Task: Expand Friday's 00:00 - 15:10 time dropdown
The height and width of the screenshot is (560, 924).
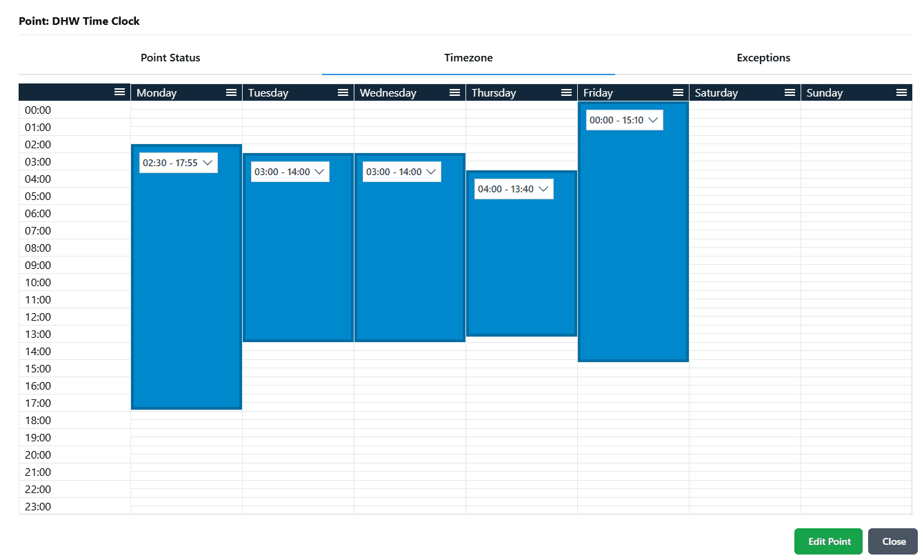Action: coord(624,120)
